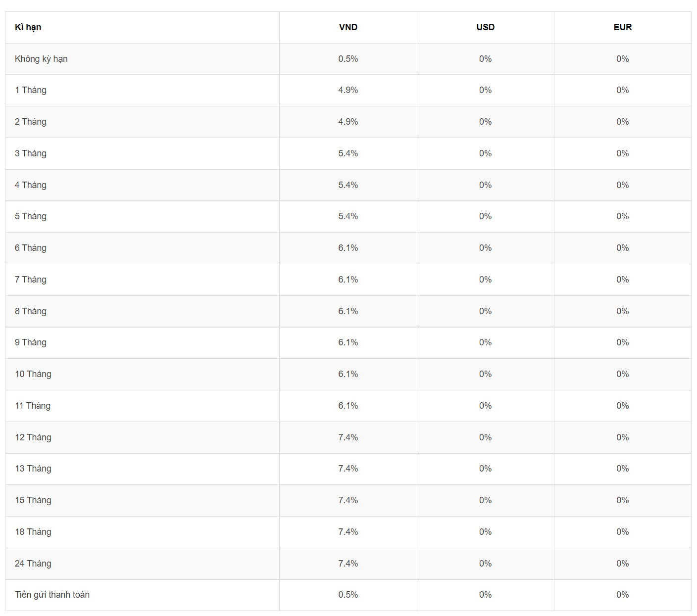Click the 12 Tháng VND rate 7.4%
This screenshot has height=616, width=697.
348,437
